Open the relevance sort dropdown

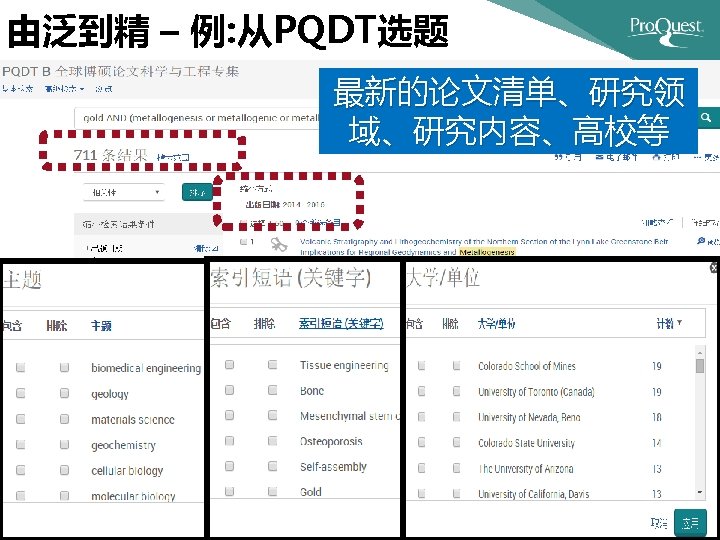pyautogui.click(x=124, y=192)
